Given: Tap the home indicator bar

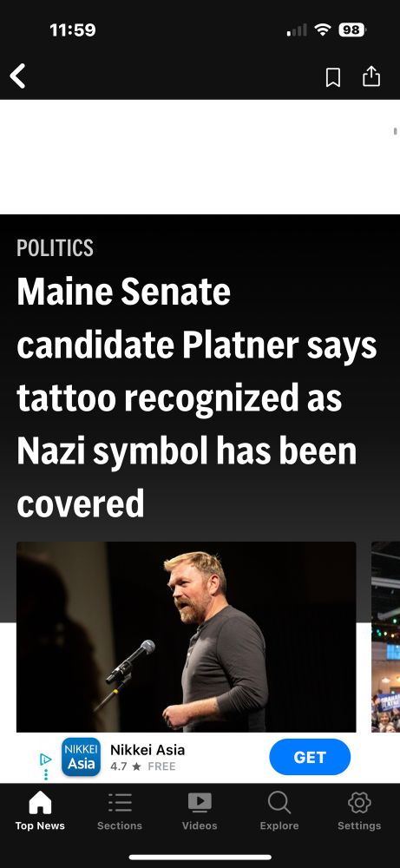Looking at the screenshot, I should point(200,858).
